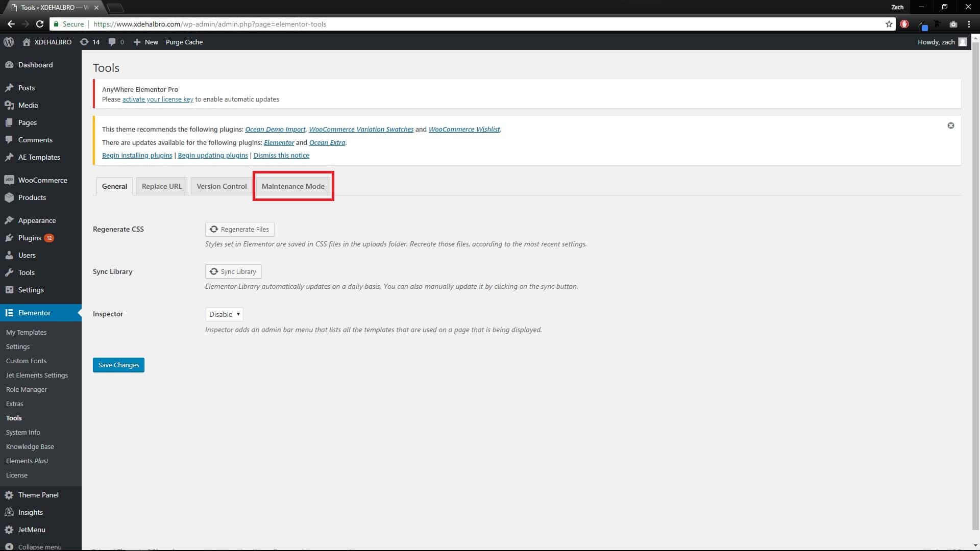
Task: Open Theme Panel in the sidebar
Action: (x=41, y=495)
